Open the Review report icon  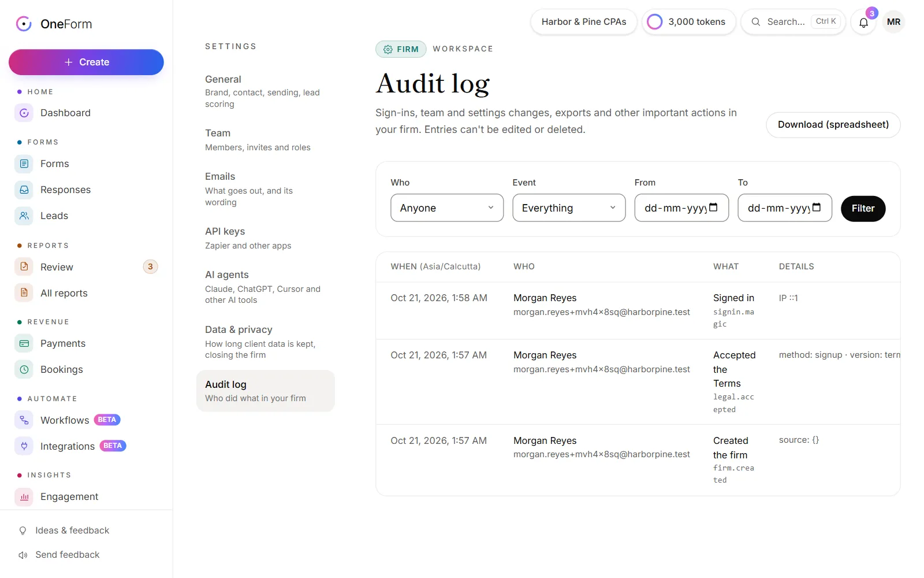point(24,267)
